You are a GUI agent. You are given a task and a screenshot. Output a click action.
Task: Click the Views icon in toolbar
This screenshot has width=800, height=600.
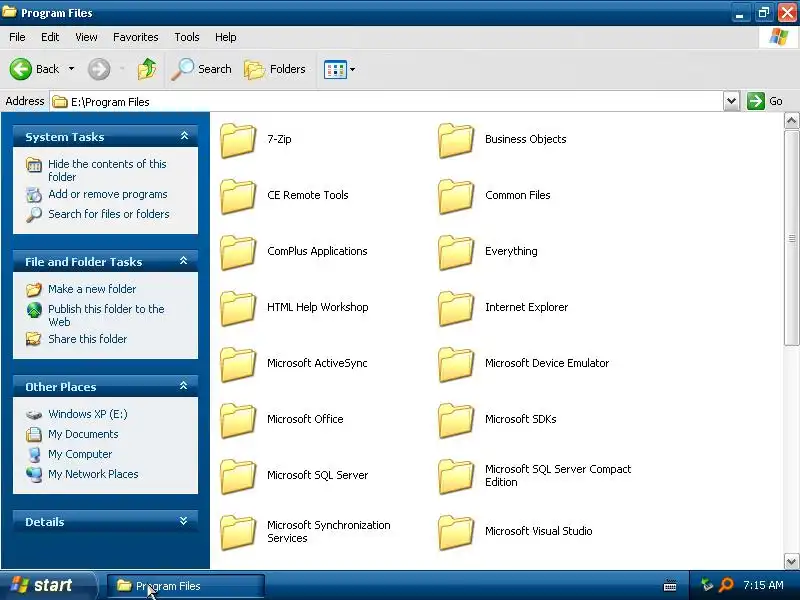point(335,69)
